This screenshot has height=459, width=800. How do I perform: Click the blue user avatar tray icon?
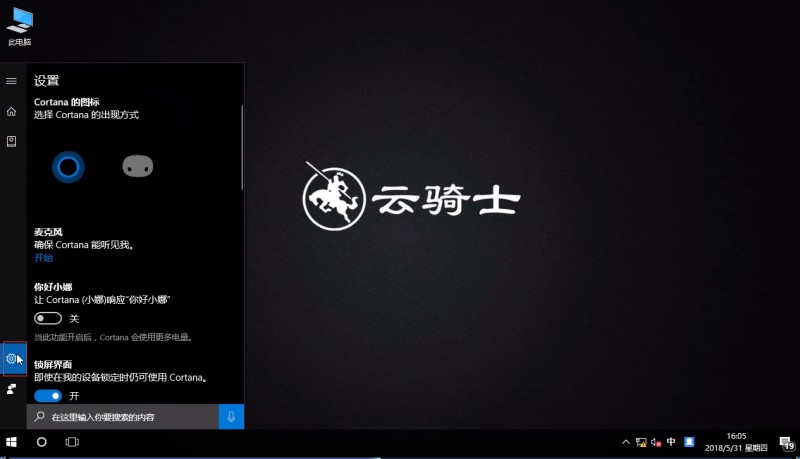coord(689,442)
